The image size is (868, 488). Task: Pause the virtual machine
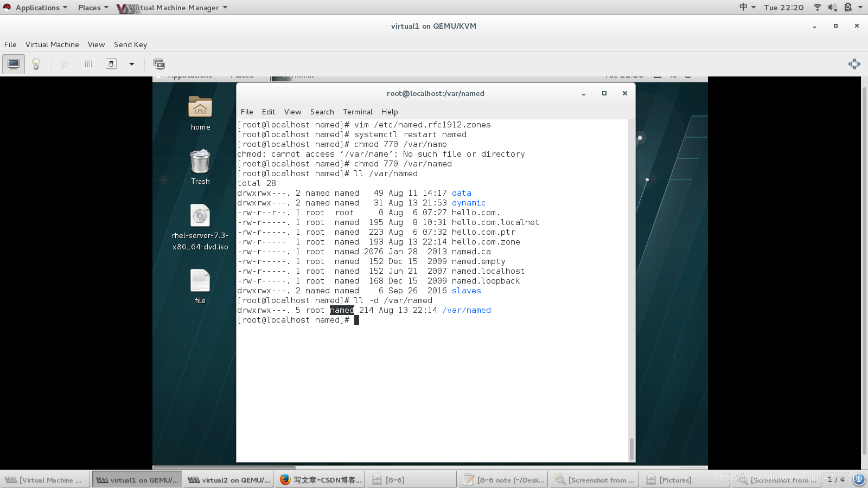88,63
